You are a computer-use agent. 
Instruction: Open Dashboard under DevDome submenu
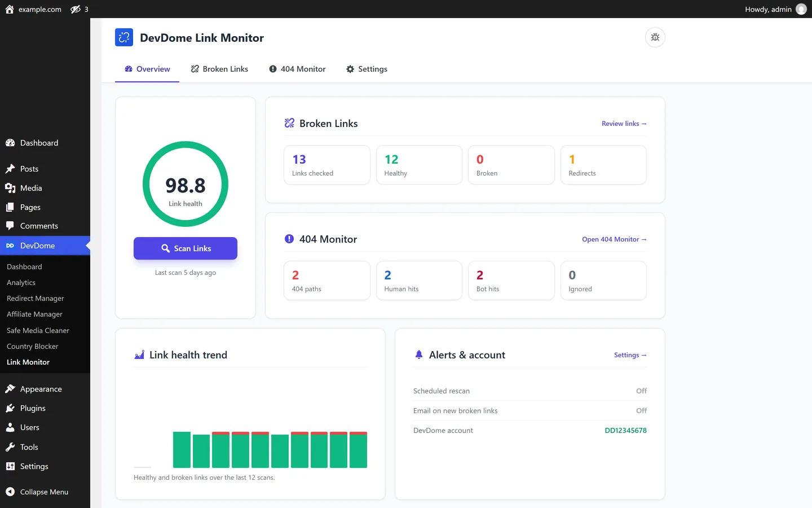click(x=24, y=266)
